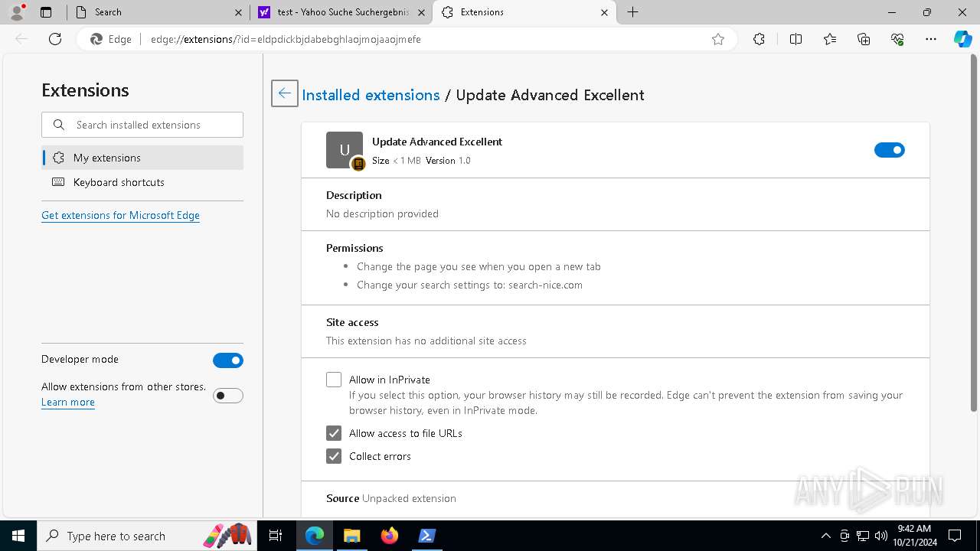Switch to the Yahoo Suche tab
Screen dimensions: 980x551
[341, 12]
